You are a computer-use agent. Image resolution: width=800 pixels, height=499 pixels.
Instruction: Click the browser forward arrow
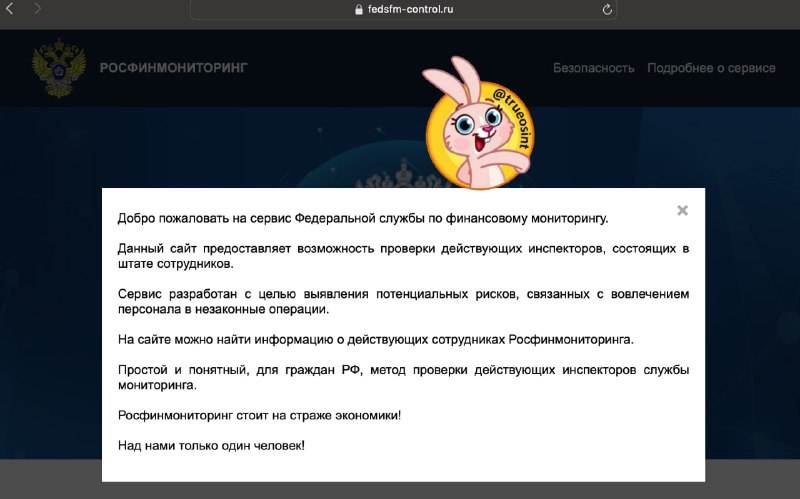click(x=37, y=8)
